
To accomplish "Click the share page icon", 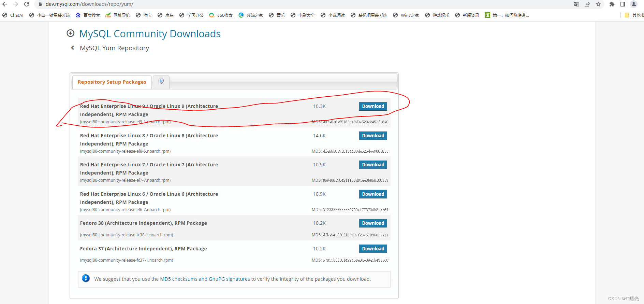I will [587, 4].
